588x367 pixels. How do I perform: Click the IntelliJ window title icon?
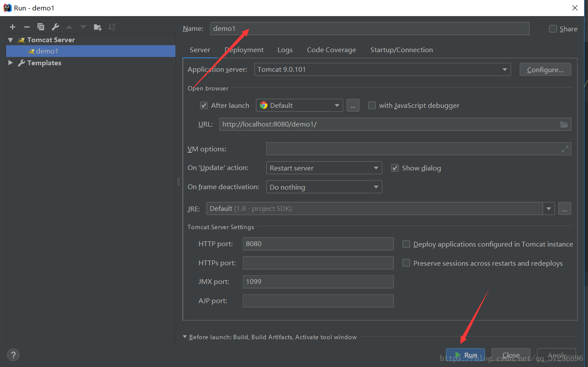[x=7, y=8]
